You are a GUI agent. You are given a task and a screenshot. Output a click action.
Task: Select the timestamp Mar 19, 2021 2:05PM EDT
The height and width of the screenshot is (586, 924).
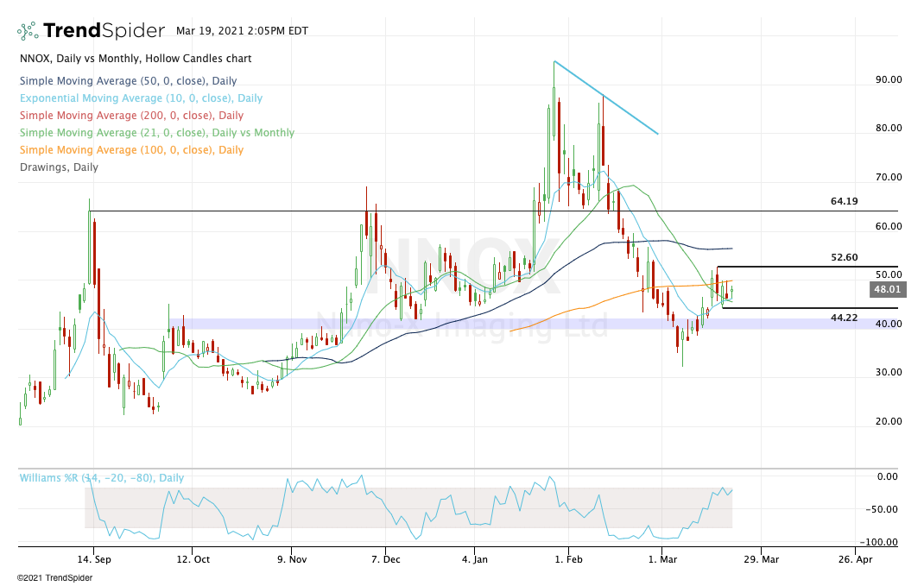242,30
